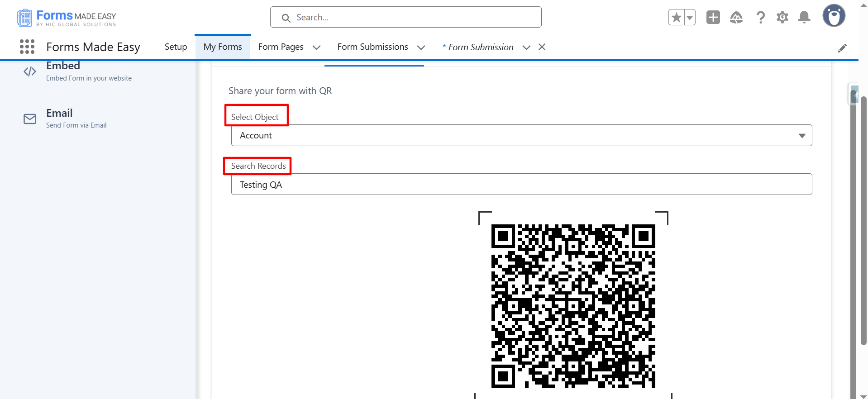
Task: Click the scrollbar down arrow
Action: point(863,396)
